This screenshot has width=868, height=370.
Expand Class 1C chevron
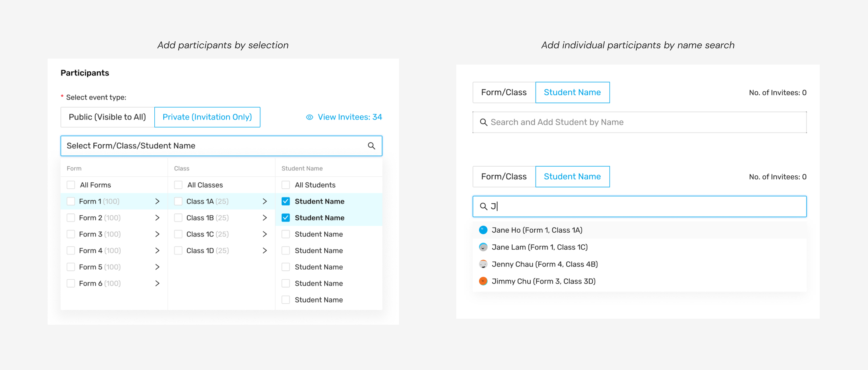click(264, 234)
